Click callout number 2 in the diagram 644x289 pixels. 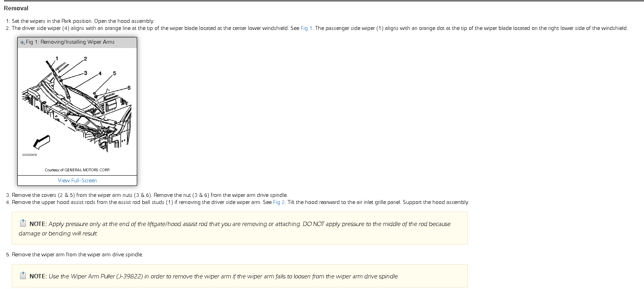86,59
